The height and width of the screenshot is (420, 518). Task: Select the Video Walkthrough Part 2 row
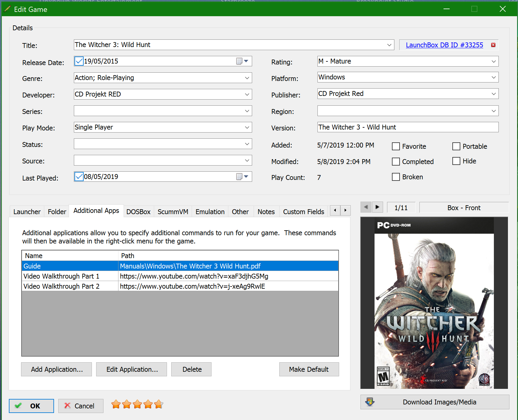180,286
